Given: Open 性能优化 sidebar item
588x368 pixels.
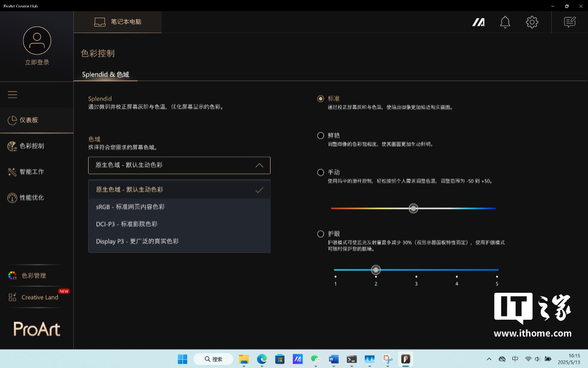Looking at the screenshot, I should point(32,198).
